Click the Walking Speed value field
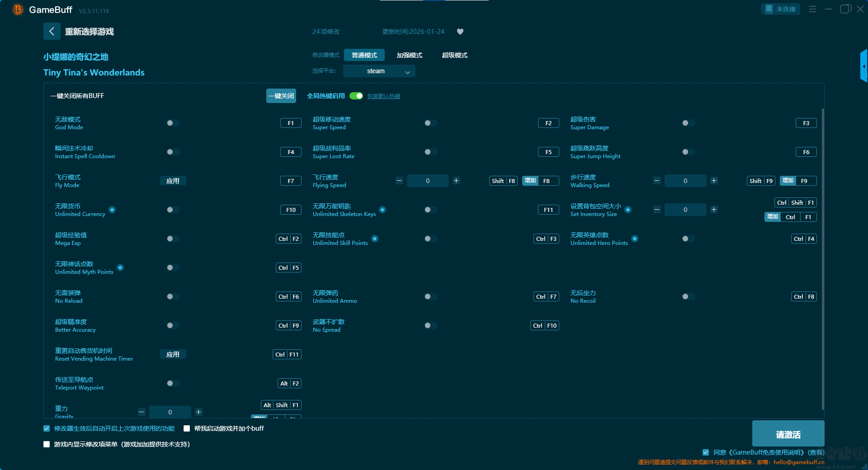 pos(685,181)
